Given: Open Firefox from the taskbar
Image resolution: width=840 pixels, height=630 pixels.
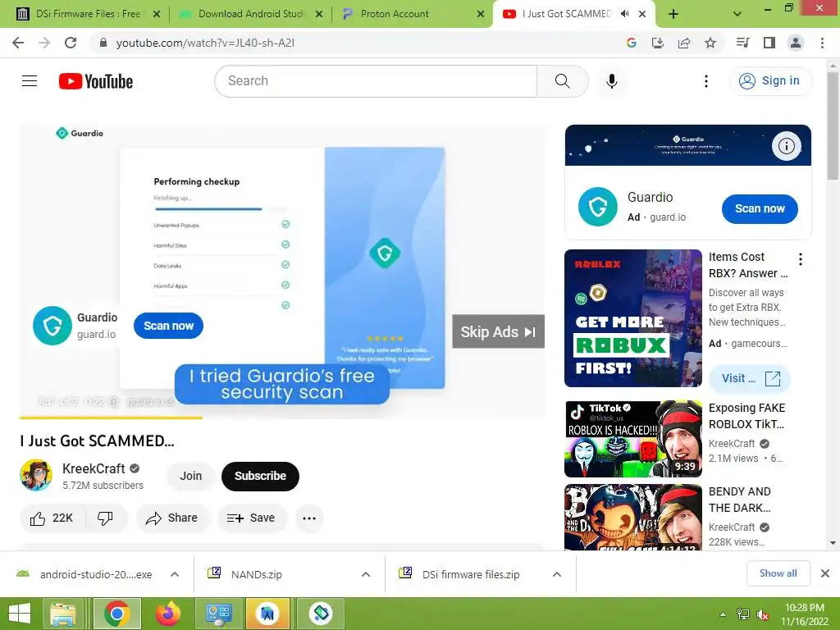Looking at the screenshot, I should pos(167,614).
